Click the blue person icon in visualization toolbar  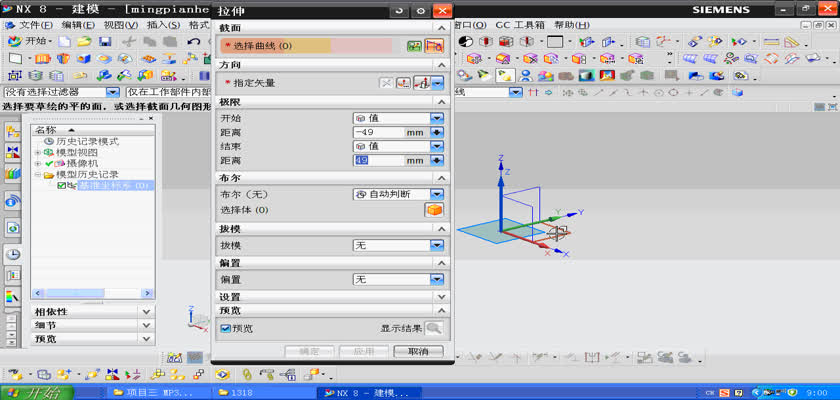[526, 76]
